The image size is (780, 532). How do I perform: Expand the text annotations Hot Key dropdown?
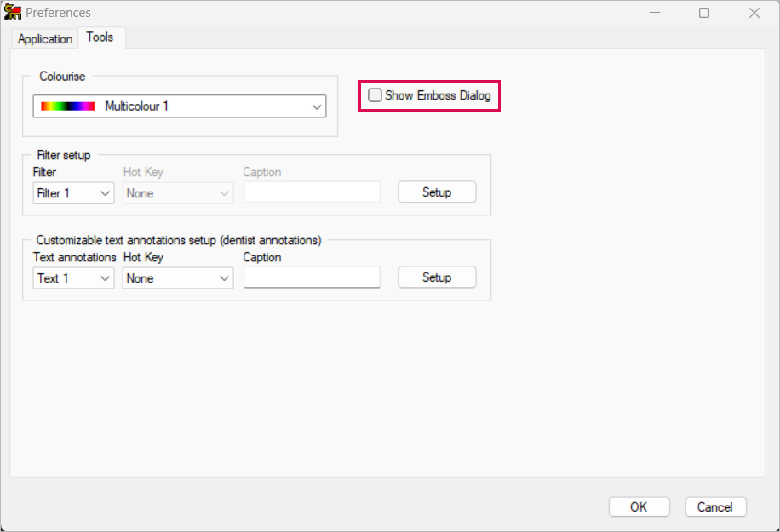pyautogui.click(x=178, y=278)
